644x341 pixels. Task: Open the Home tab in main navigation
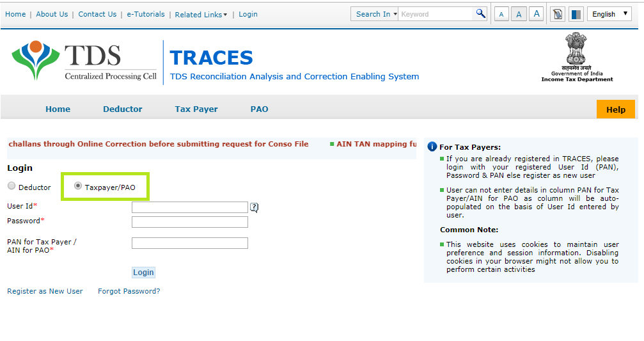click(58, 109)
